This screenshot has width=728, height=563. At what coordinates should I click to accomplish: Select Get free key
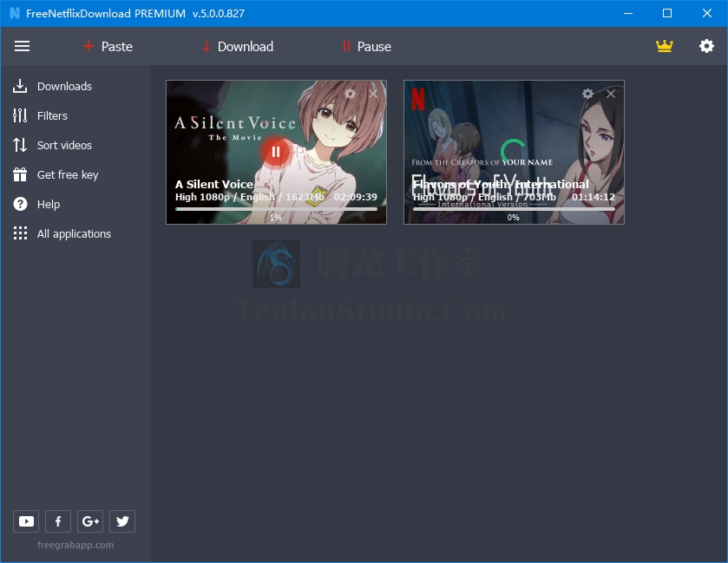pos(68,175)
